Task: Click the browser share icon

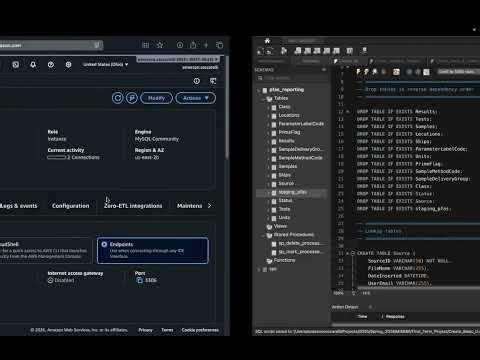Action: pyautogui.click(x=193, y=45)
